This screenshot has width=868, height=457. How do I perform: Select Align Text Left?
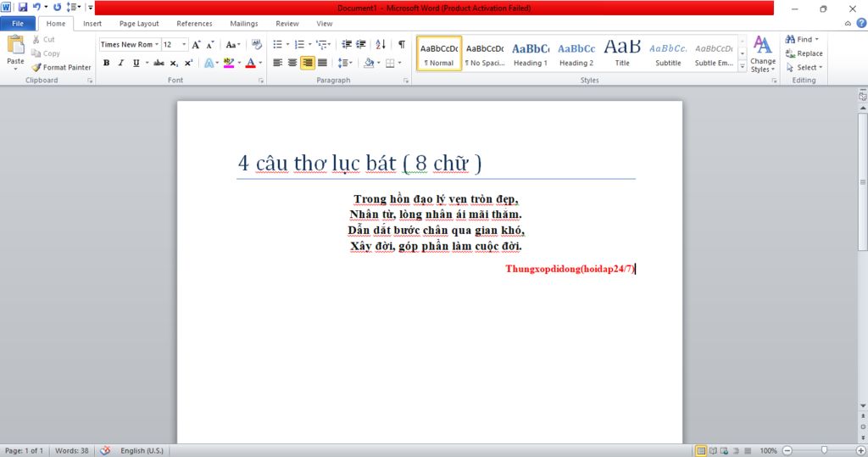277,63
